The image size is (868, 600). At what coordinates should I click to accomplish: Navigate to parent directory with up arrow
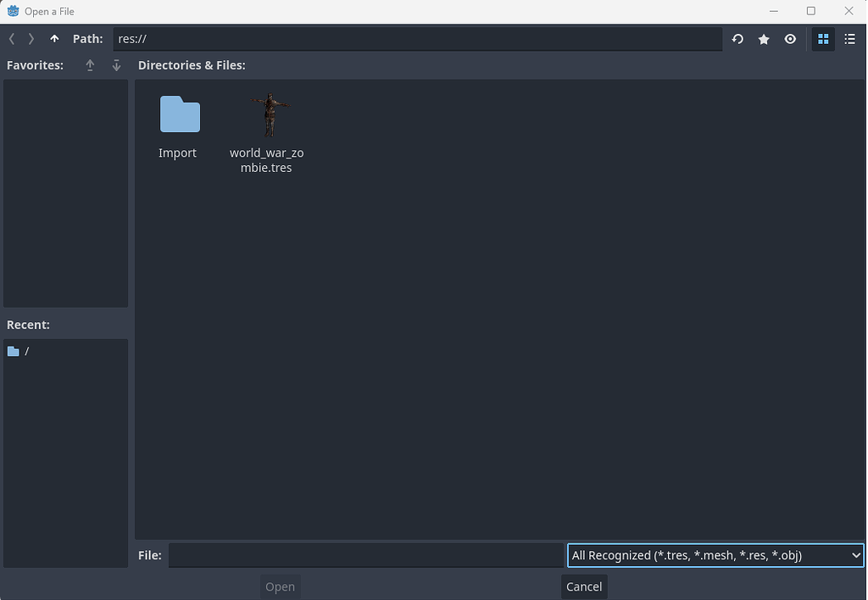click(53, 38)
